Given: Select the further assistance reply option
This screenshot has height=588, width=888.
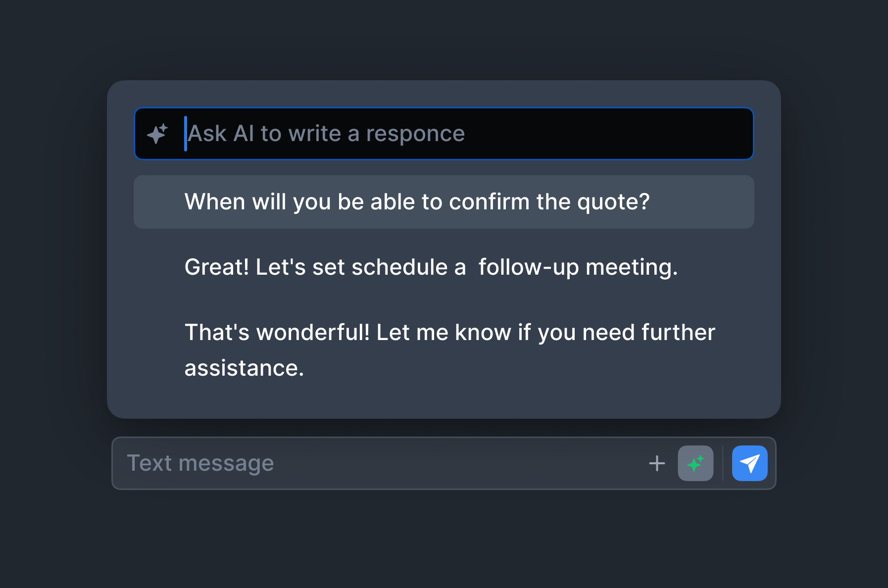Looking at the screenshot, I should coord(449,349).
